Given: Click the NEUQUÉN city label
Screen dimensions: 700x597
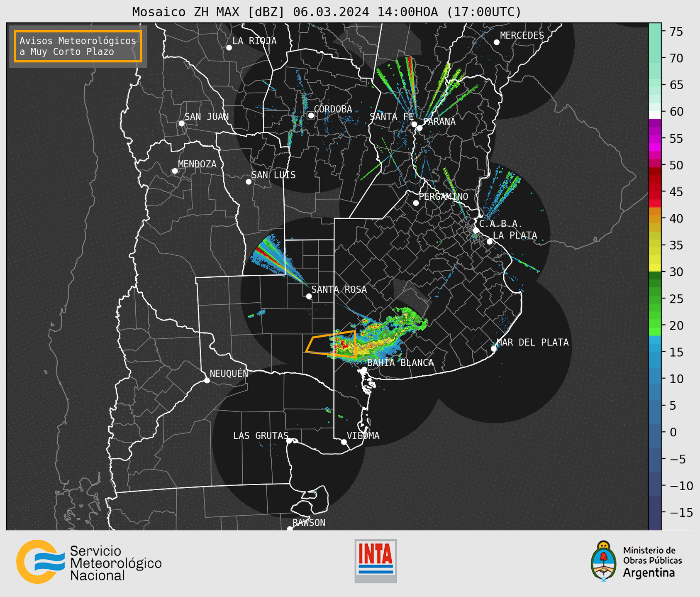Looking at the screenshot, I should click(x=229, y=373).
